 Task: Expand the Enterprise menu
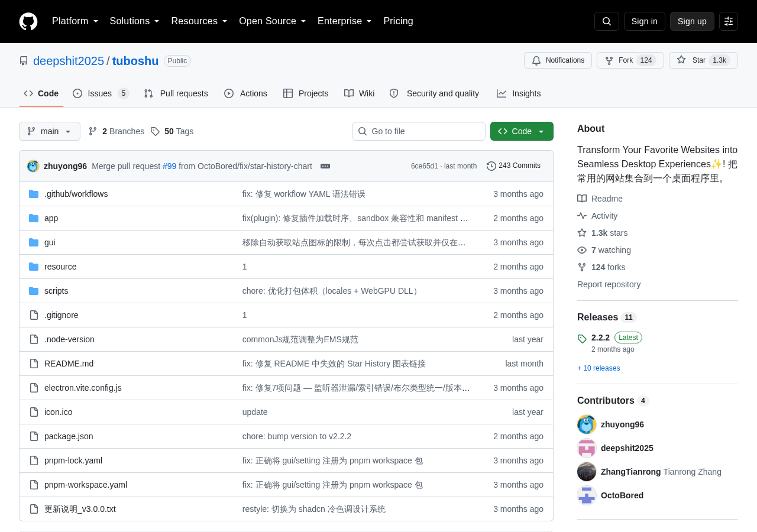tap(345, 21)
